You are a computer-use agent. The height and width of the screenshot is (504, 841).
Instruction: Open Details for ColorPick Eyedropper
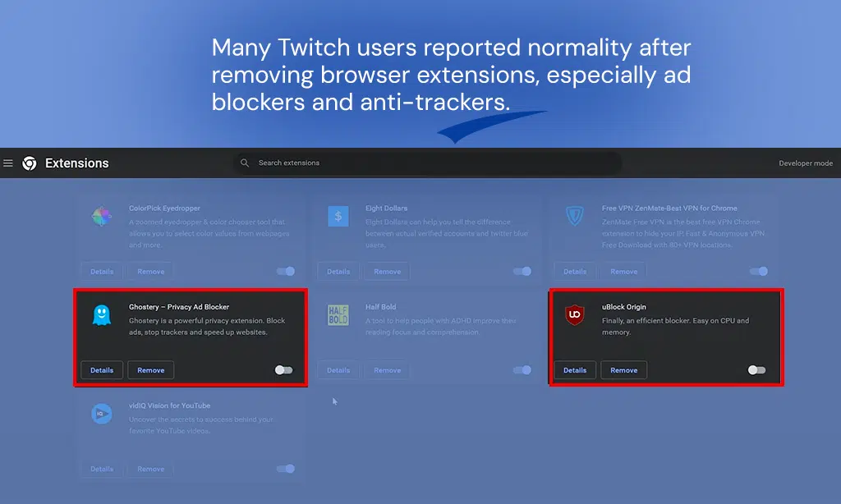point(102,272)
